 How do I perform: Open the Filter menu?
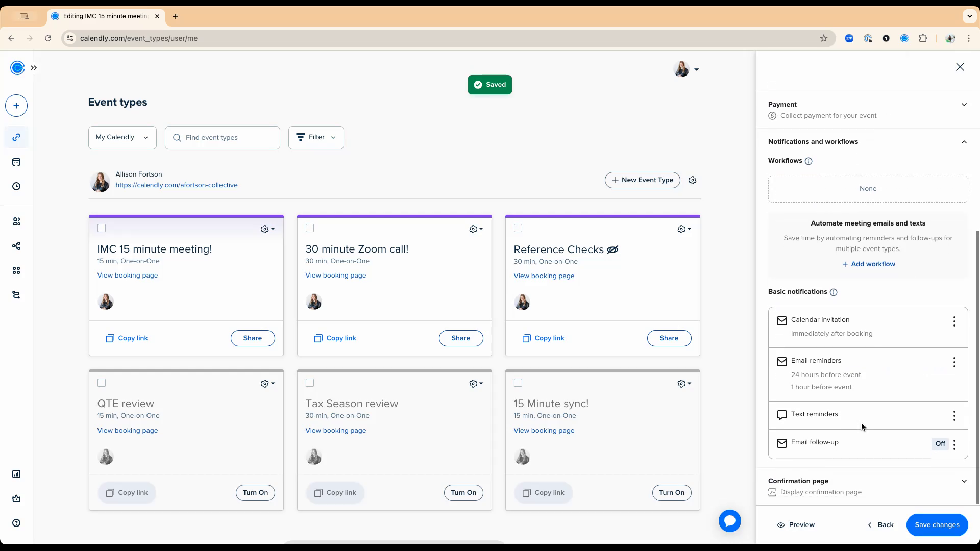click(316, 137)
